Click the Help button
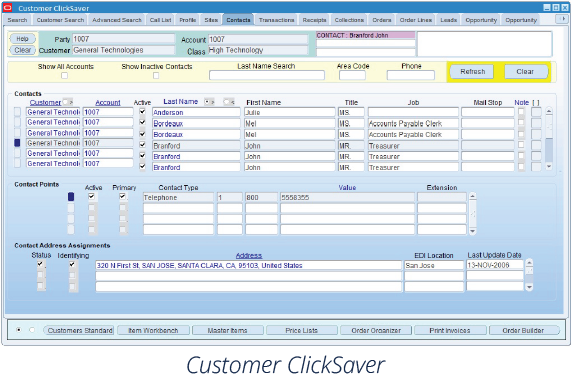The image size is (572, 379). (23, 39)
